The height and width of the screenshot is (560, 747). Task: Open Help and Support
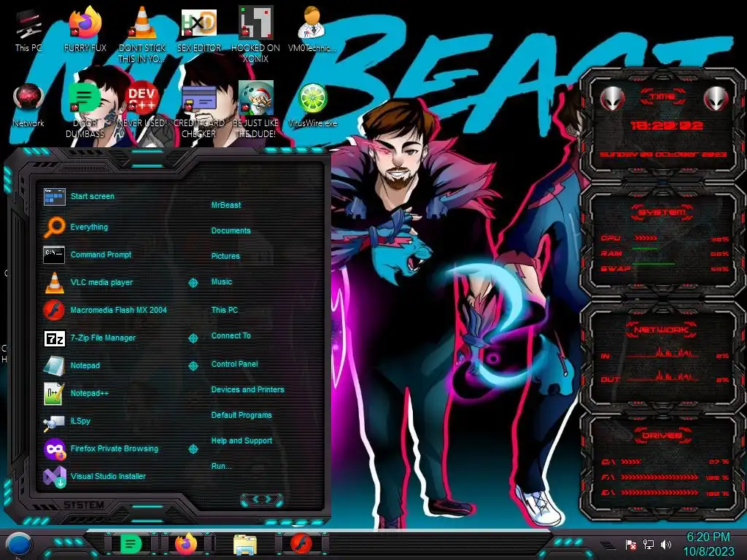click(241, 441)
